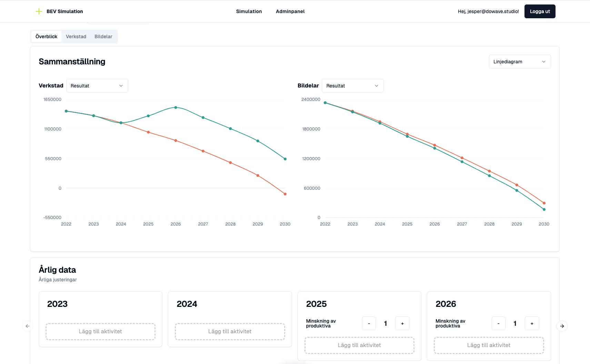Click the 2030 orange data point in Verkstad chart
This screenshot has height=364, width=590.
285,194
